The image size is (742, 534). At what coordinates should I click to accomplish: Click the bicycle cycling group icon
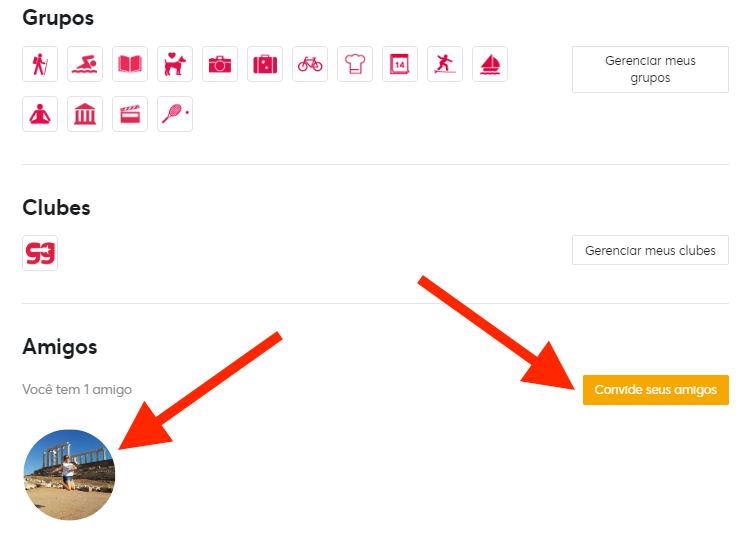pos(310,64)
